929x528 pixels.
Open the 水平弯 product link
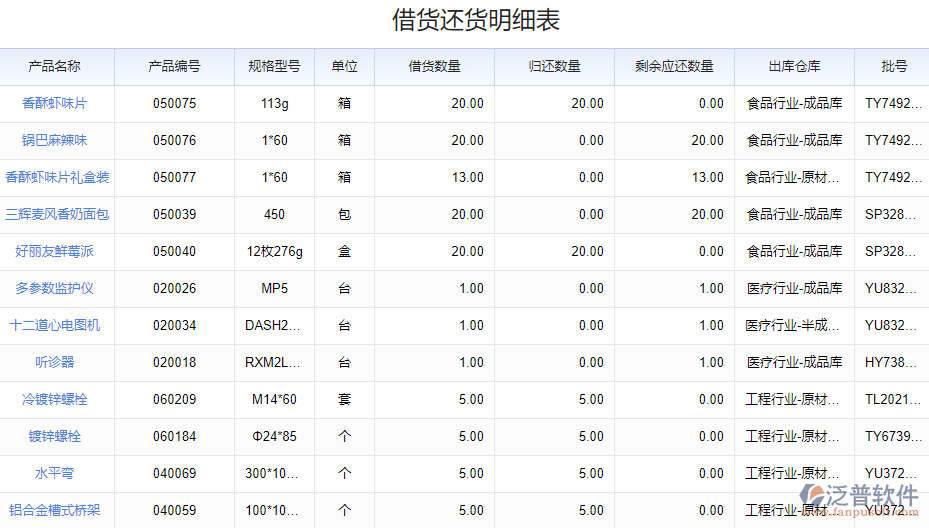(x=55, y=473)
